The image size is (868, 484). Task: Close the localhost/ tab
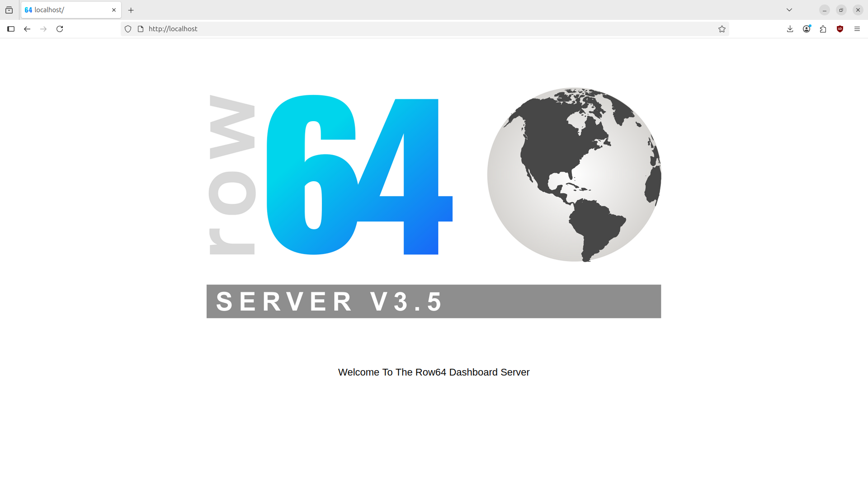[114, 10]
